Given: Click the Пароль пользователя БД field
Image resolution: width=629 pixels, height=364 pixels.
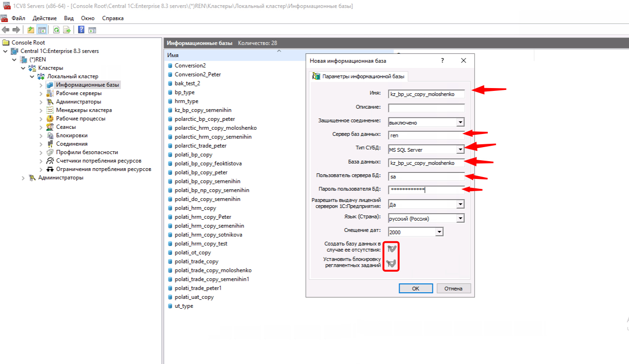Looking at the screenshot, I should tap(426, 190).
